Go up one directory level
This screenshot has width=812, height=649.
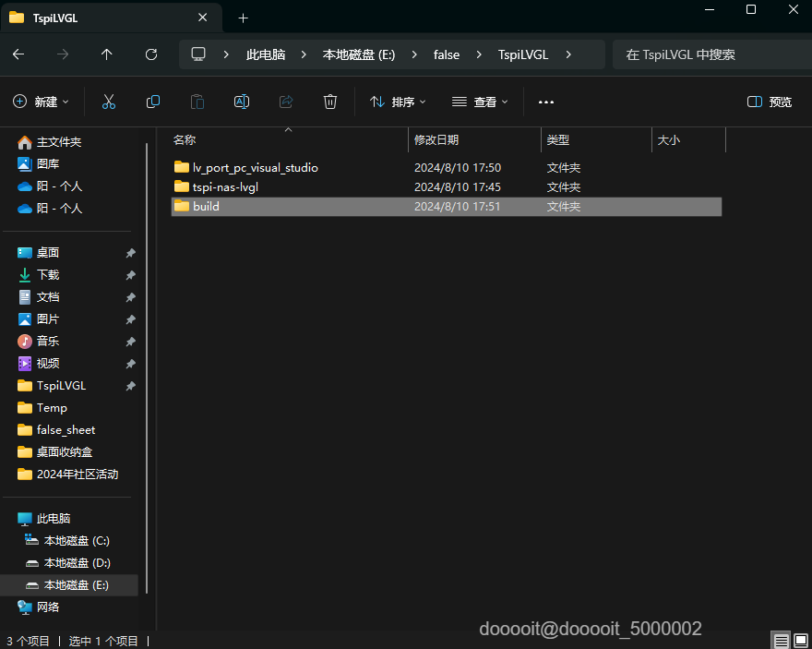point(107,54)
